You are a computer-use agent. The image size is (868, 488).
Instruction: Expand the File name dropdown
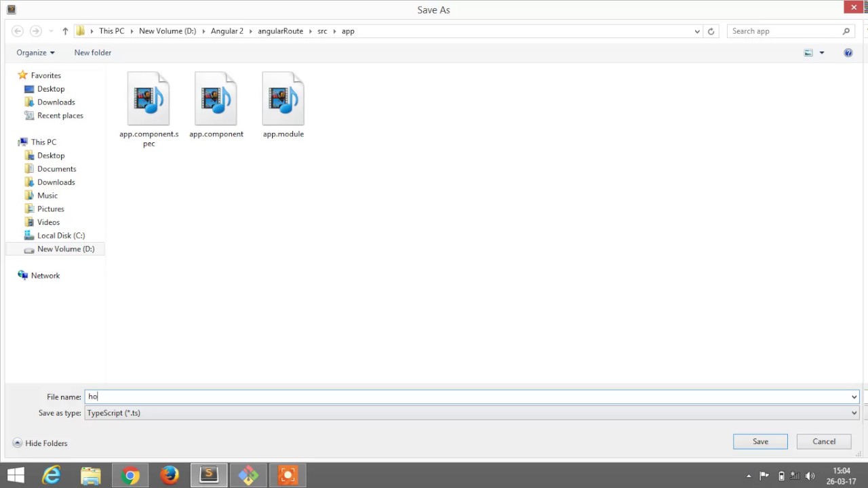coord(854,397)
